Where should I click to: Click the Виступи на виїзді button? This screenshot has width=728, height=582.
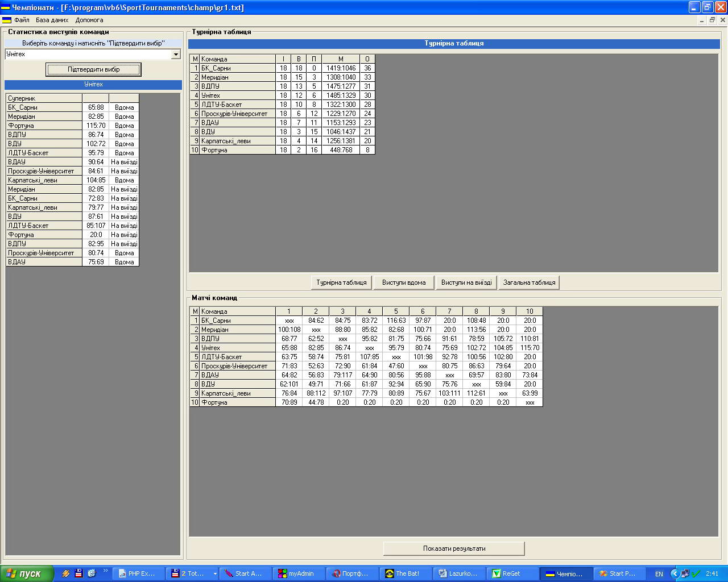pos(466,282)
